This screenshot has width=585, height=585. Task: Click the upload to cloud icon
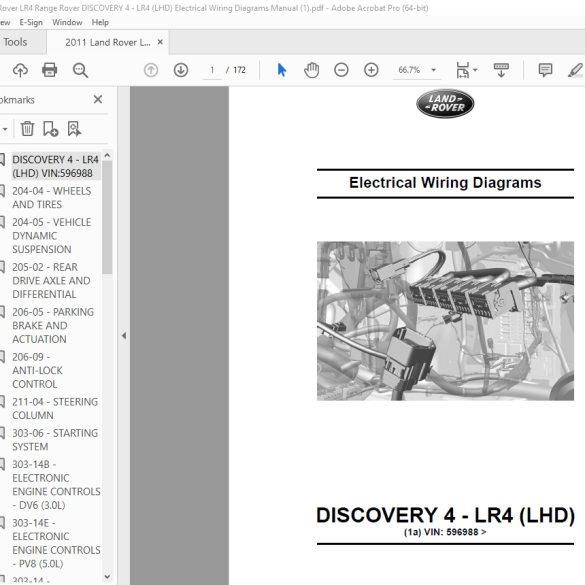pyautogui.click(x=20, y=70)
